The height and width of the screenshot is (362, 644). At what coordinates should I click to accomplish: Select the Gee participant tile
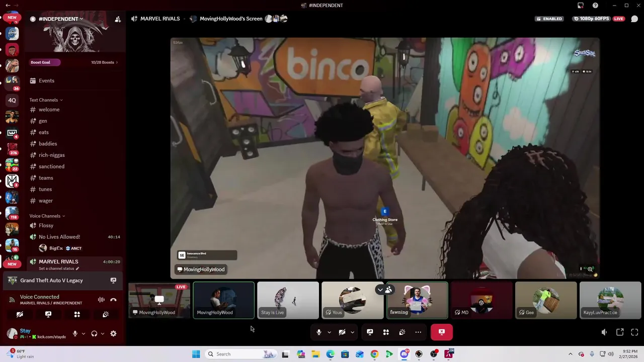pyautogui.click(x=546, y=300)
